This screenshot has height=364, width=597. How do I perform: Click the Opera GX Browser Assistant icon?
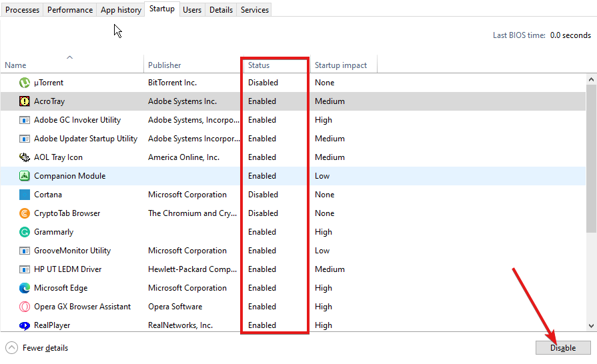point(25,307)
